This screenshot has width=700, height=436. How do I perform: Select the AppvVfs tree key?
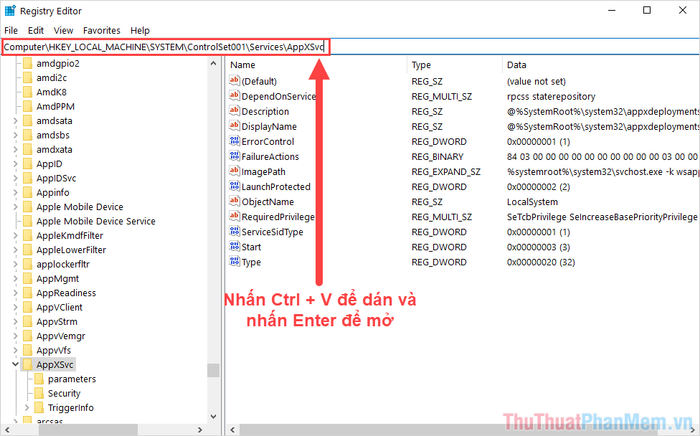coord(54,350)
